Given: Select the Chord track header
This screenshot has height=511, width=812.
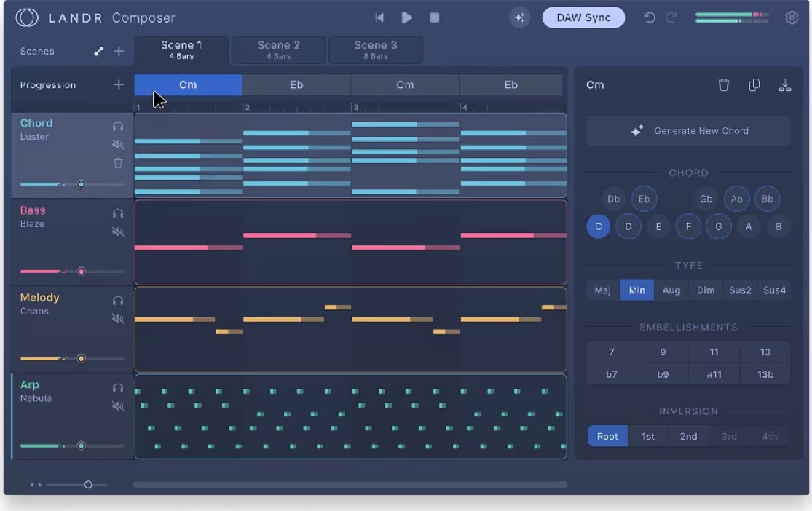Looking at the screenshot, I should (x=72, y=155).
